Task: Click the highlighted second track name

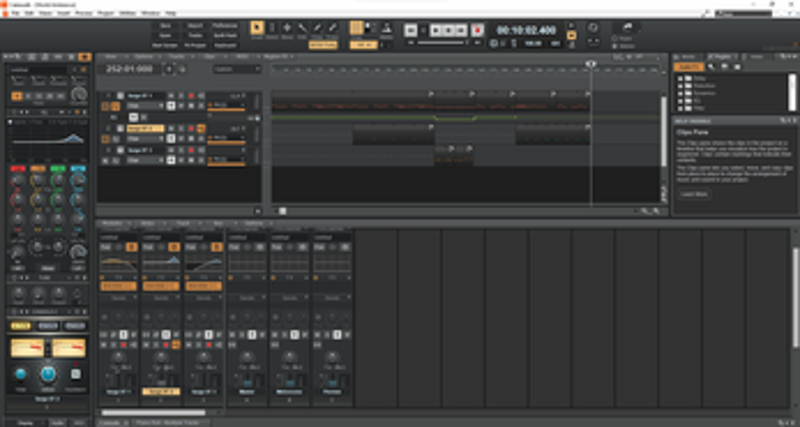Action: tap(145, 129)
